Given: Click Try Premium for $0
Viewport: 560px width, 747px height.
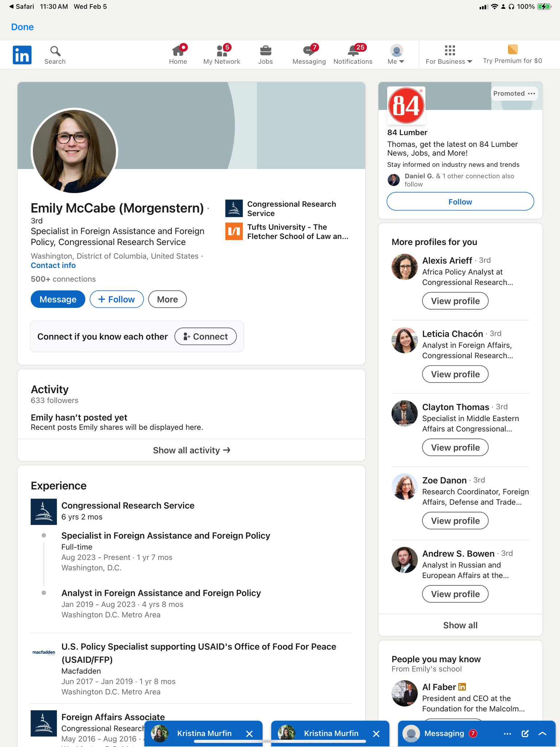Looking at the screenshot, I should click(512, 55).
